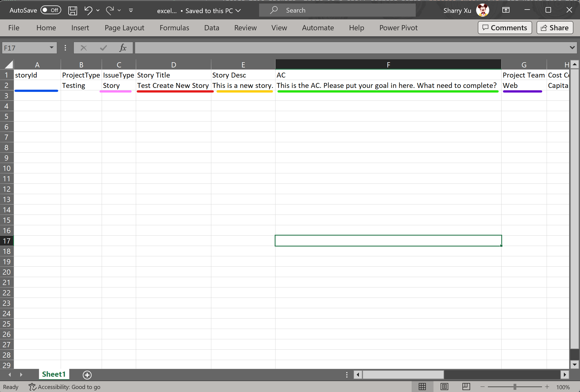580x392 pixels.
Task: Click the horizontal scrollbar left arrow
Action: (358, 375)
